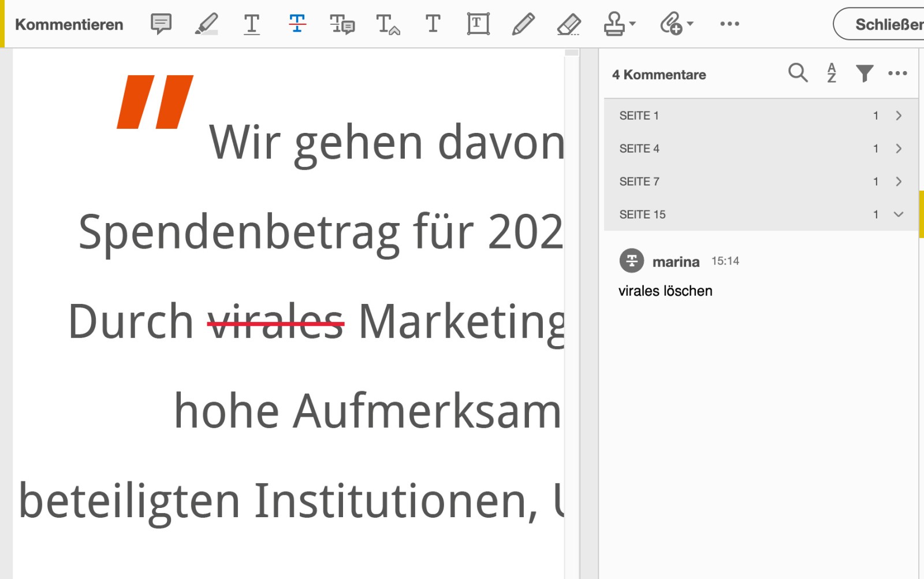
Task: Select the underline text tool
Action: 252,24
